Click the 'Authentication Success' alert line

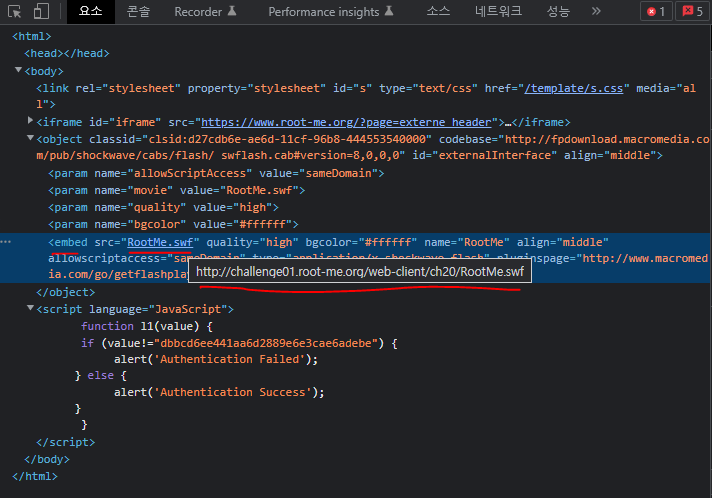[219, 393]
